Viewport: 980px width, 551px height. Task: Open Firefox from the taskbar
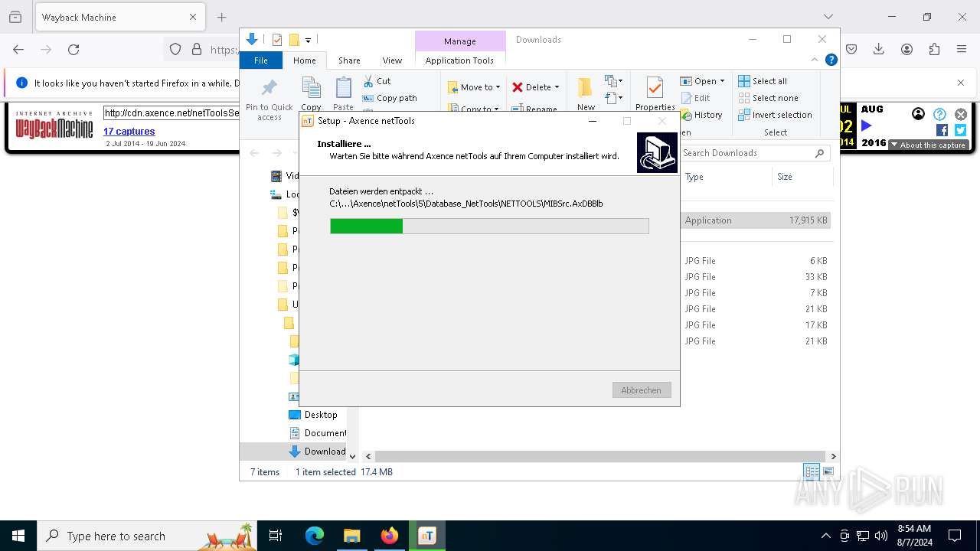(x=390, y=536)
